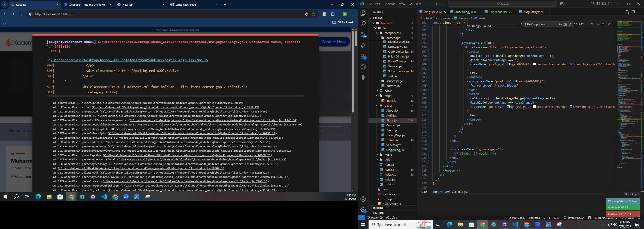Open Source Control view with 39 badge
The image size is (644, 229).
[363, 35]
